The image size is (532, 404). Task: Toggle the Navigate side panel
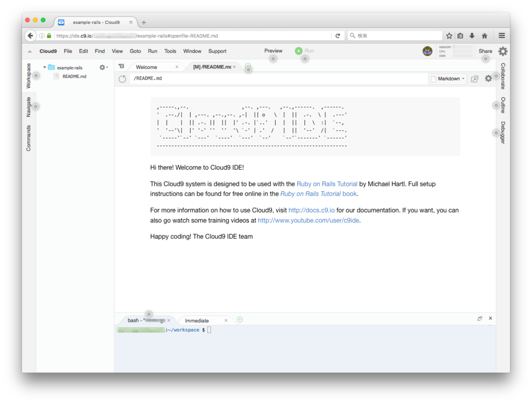coord(29,107)
